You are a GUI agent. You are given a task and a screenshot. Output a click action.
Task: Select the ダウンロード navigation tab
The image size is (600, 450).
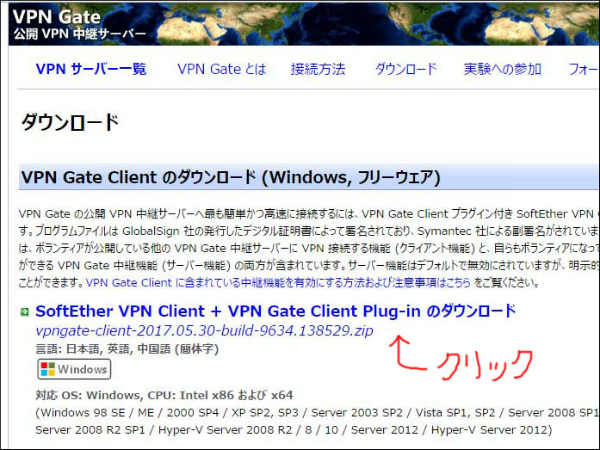click(406, 69)
